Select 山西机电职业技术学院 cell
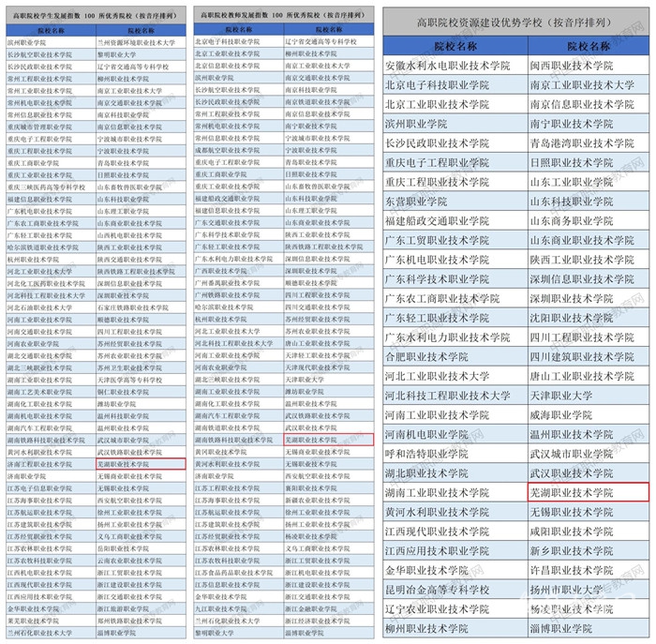The width and height of the screenshot is (656, 644). [x=141, y=235]
